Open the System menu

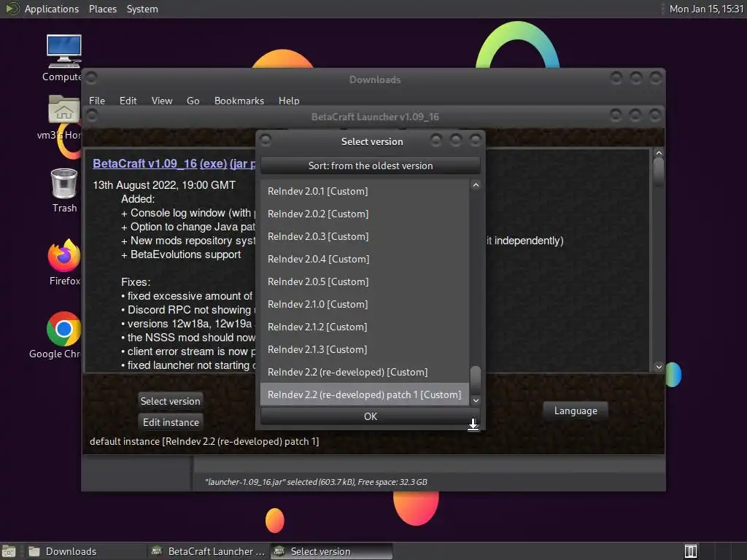(142, 9)
